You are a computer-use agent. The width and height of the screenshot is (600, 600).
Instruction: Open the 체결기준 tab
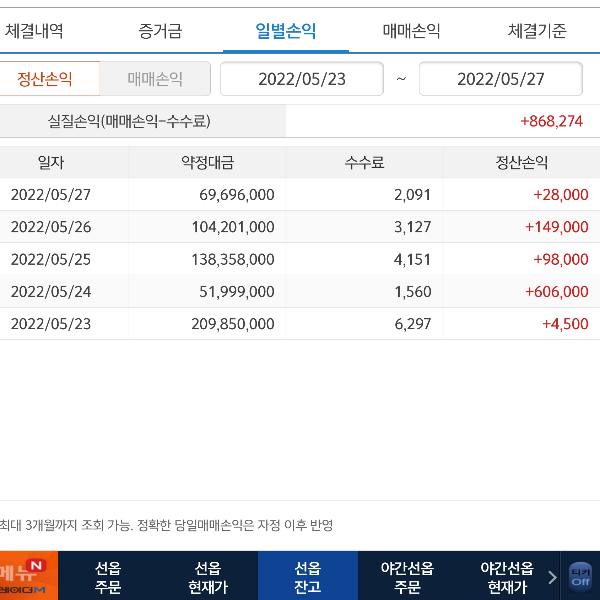click(537, 31)
